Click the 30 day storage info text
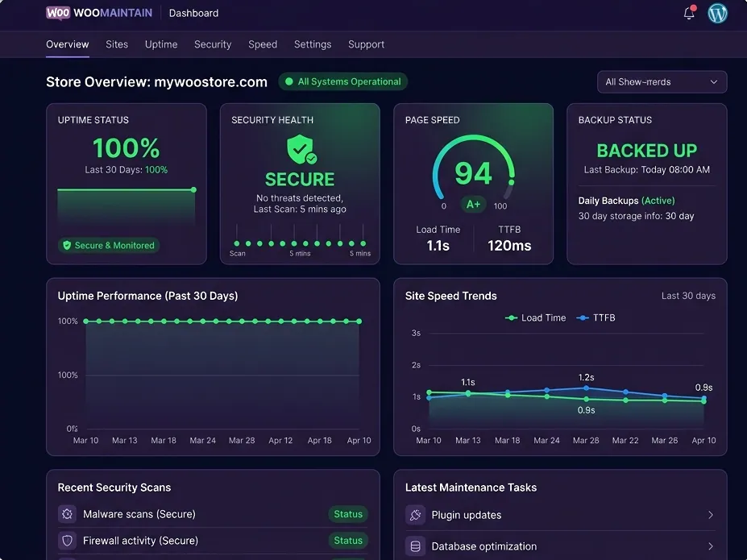Image resolution: width=747 pixels, height=560 pixels. [x=636, y=216]
